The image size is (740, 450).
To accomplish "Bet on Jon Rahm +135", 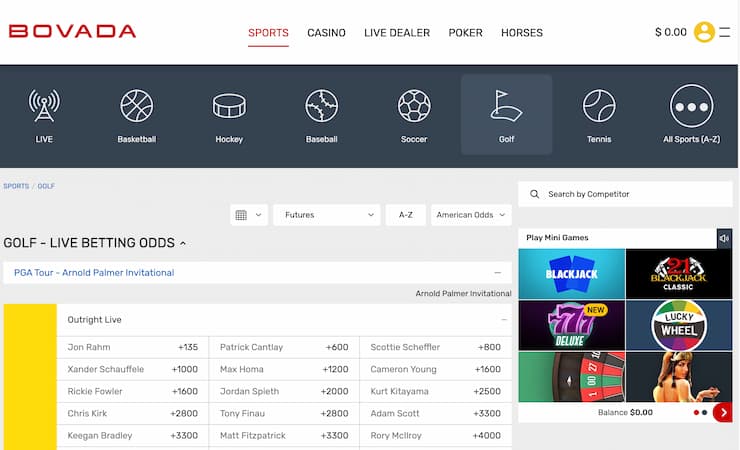I will pyautogui.click(x=133, y=347).
